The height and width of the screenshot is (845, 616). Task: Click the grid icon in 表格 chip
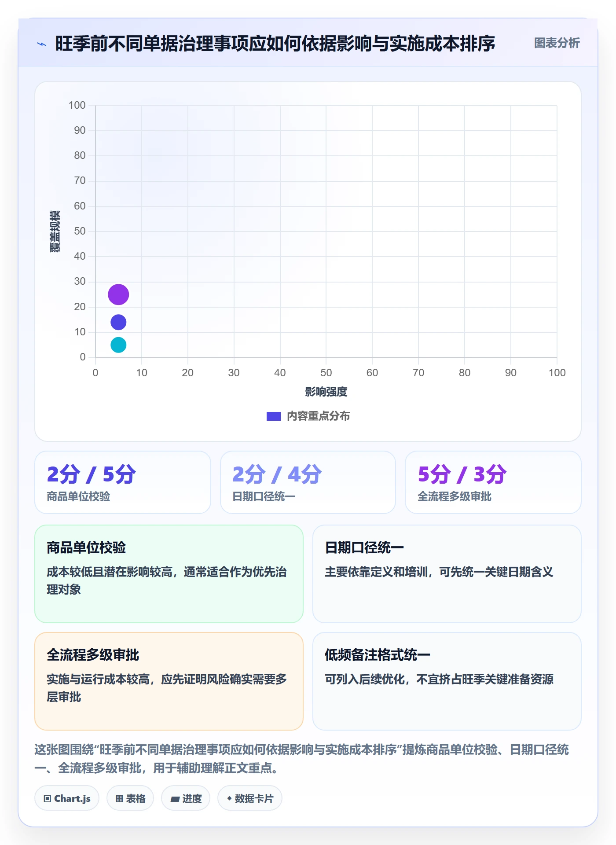(x=119, y=799)
